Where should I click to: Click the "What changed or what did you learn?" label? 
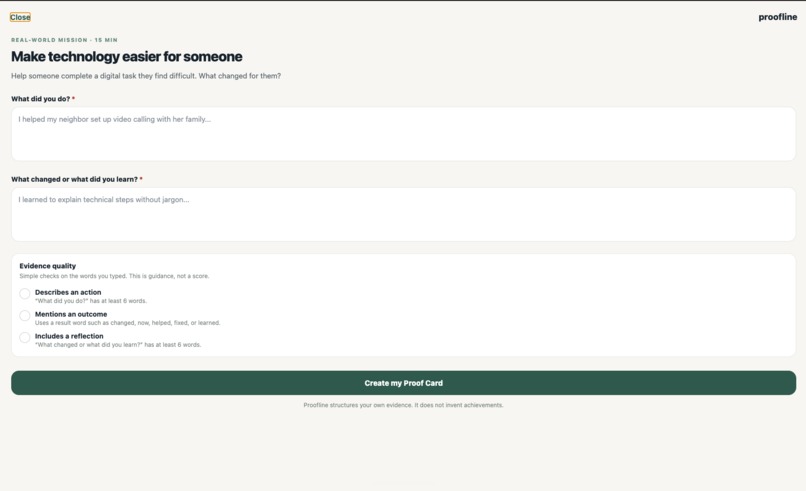[x=77, y=179]
